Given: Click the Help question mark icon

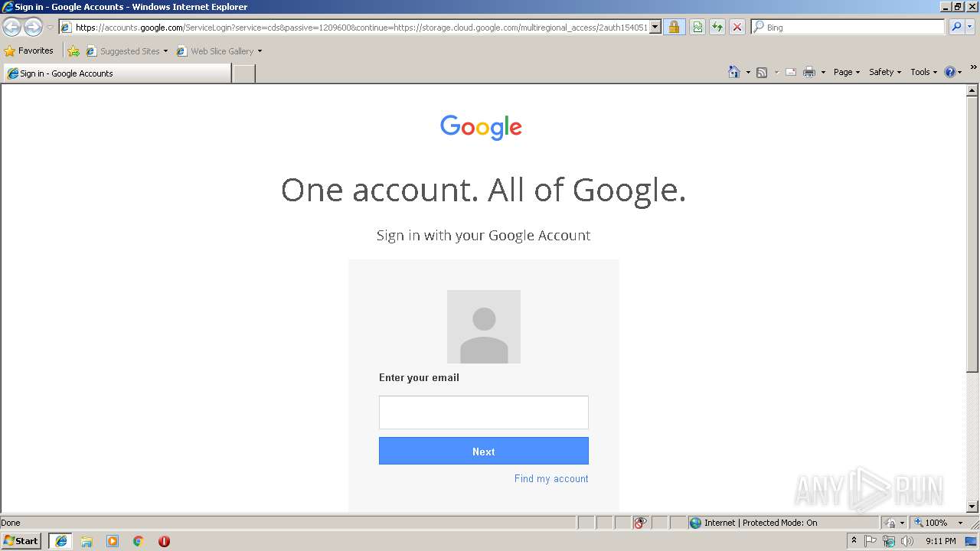Looking at the screenshot, I should click(x=950, y=72).
